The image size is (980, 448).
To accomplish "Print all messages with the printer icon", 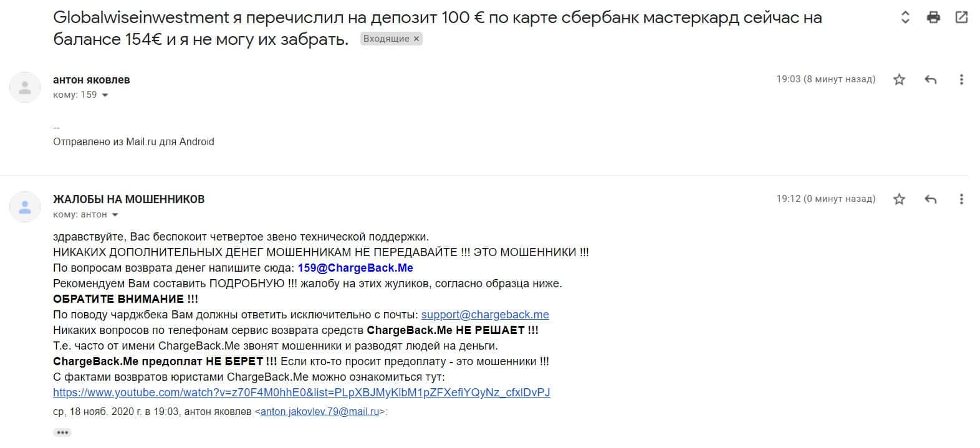I will pos(933,17).
